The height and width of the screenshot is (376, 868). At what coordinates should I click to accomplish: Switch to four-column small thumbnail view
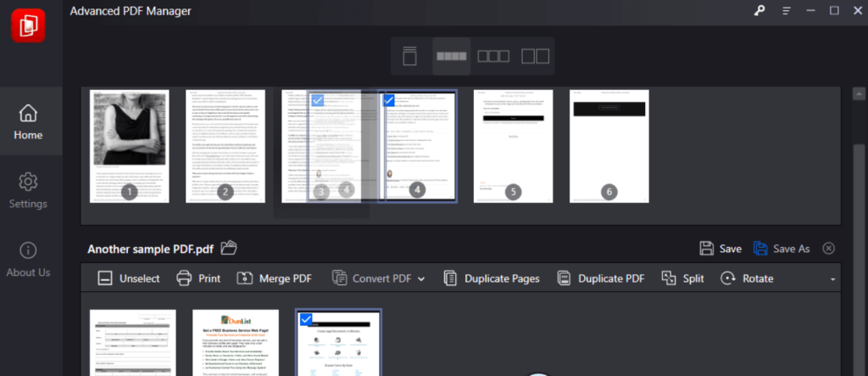[x=451, y=56]
